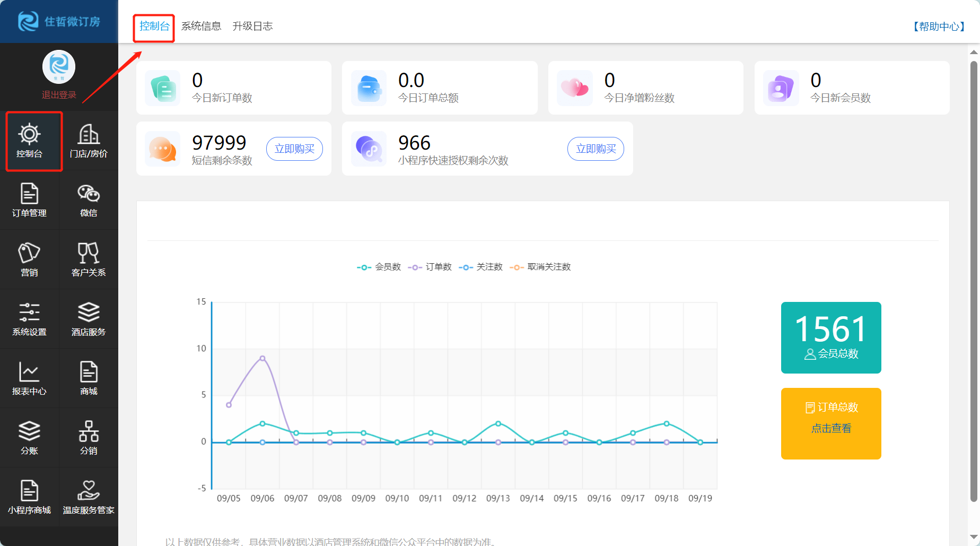Click the vertical scrollbar thumb
Screen dimensions: 980x546
tap(974, 281)
